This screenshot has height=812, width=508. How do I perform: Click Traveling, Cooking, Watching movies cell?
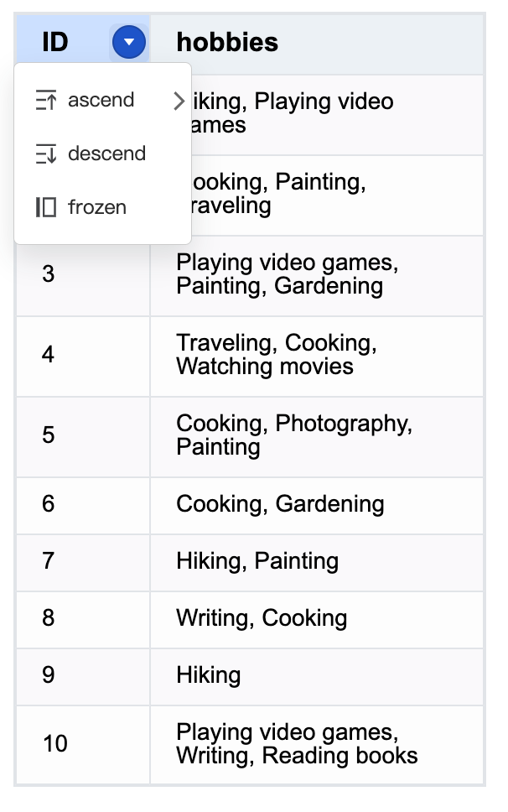coord(317,357)
